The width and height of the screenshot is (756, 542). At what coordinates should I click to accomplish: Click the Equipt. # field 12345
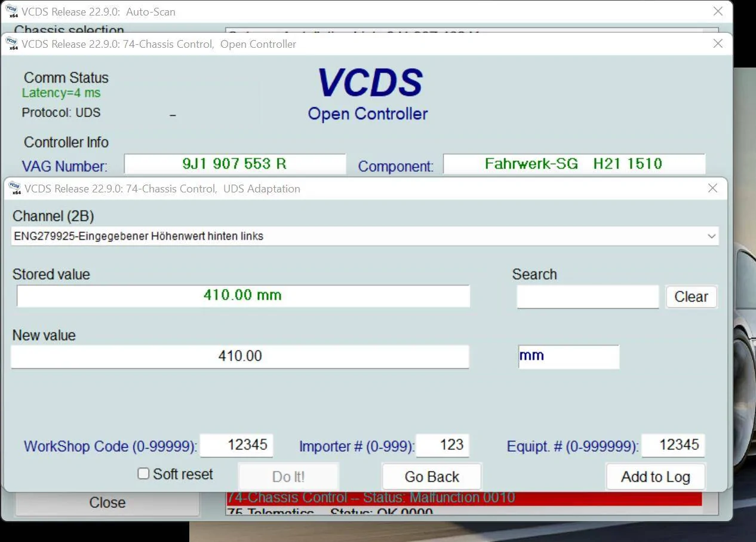[x=673, y=445]
